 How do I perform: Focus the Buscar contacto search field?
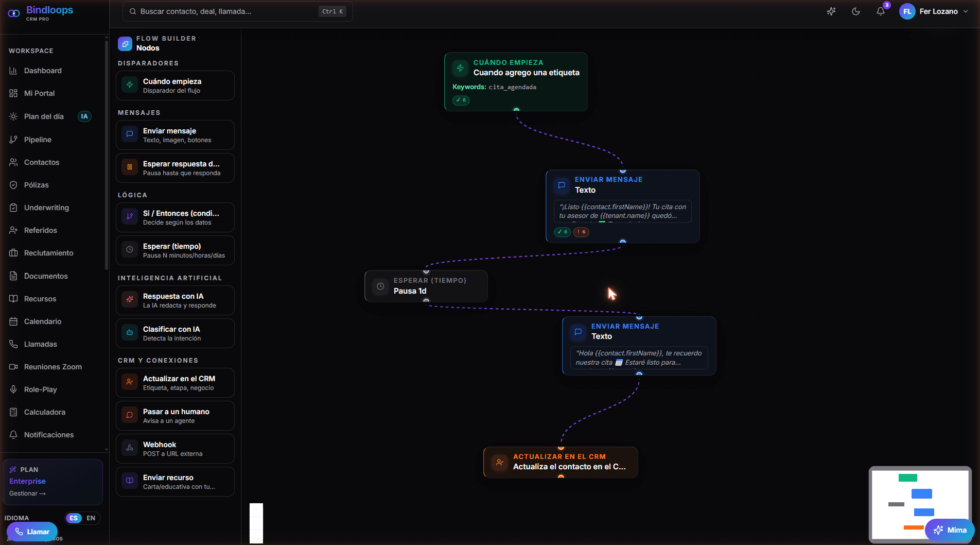[x=238, y=11]
